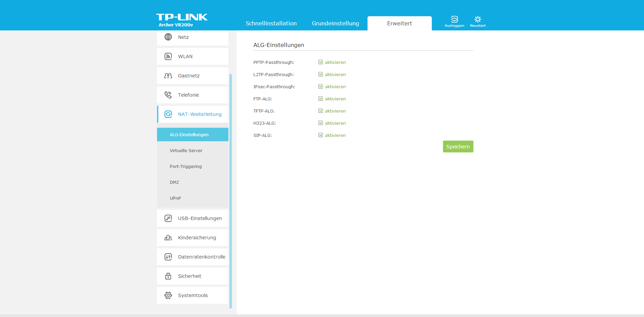Disable the SIP-ALG checkbox

(320, 135)
